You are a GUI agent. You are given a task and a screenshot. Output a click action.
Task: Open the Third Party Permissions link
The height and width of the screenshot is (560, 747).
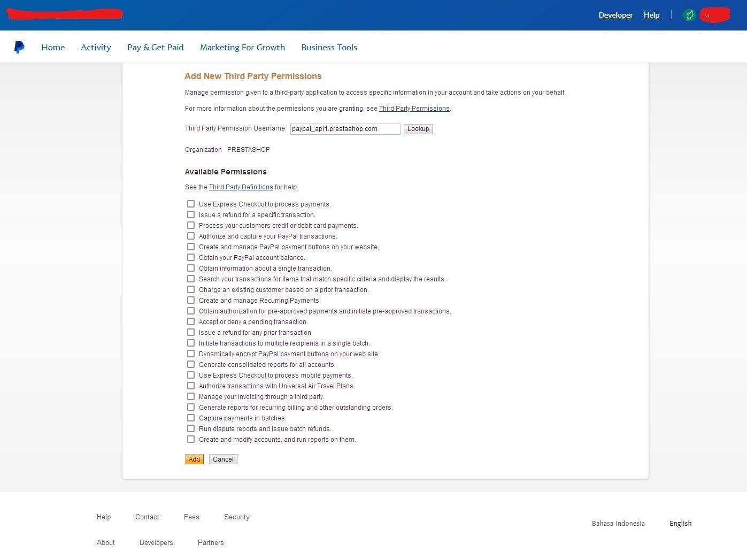click(x=414, y=109)
